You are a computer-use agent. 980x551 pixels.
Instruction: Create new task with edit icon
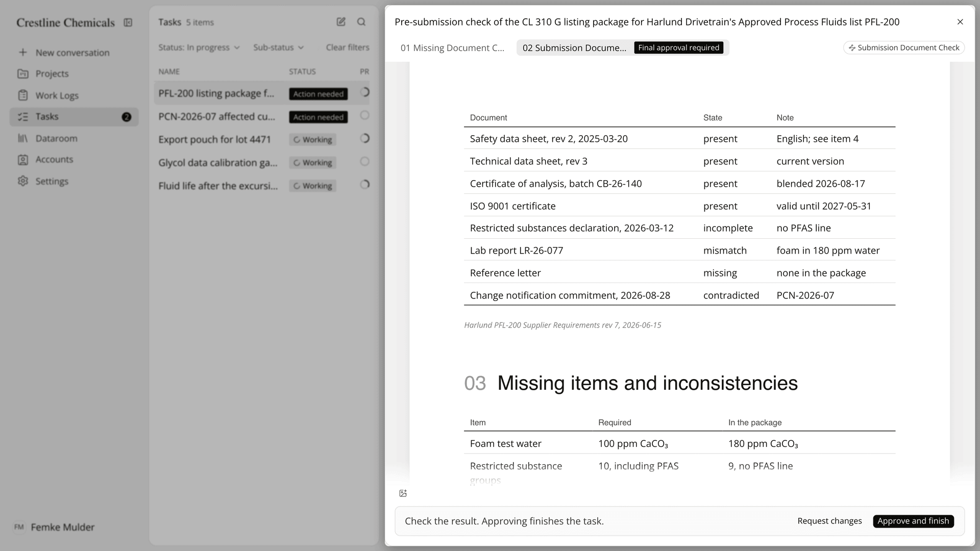(x=341, y=21)
